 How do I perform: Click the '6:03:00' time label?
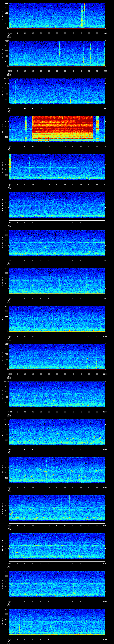click(x=9, y=109)
